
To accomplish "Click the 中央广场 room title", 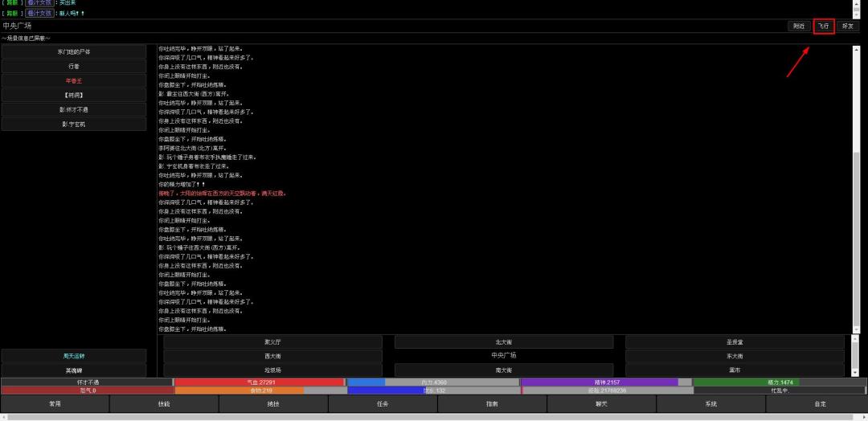I will (17, 26).
